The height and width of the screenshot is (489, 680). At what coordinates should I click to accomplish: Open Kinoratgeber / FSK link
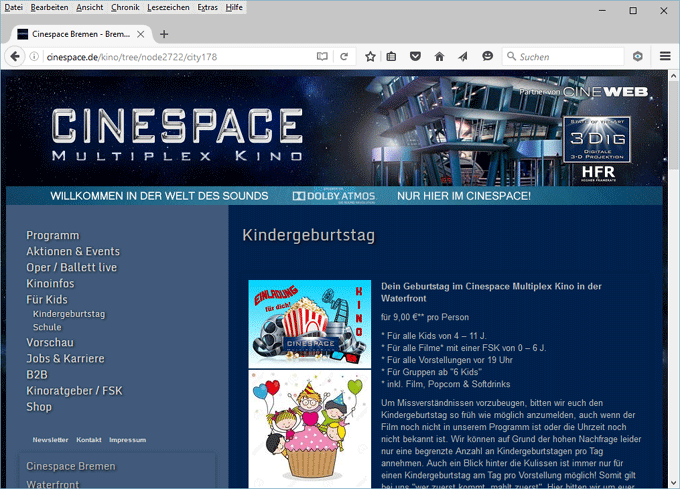tap(75, 391)
